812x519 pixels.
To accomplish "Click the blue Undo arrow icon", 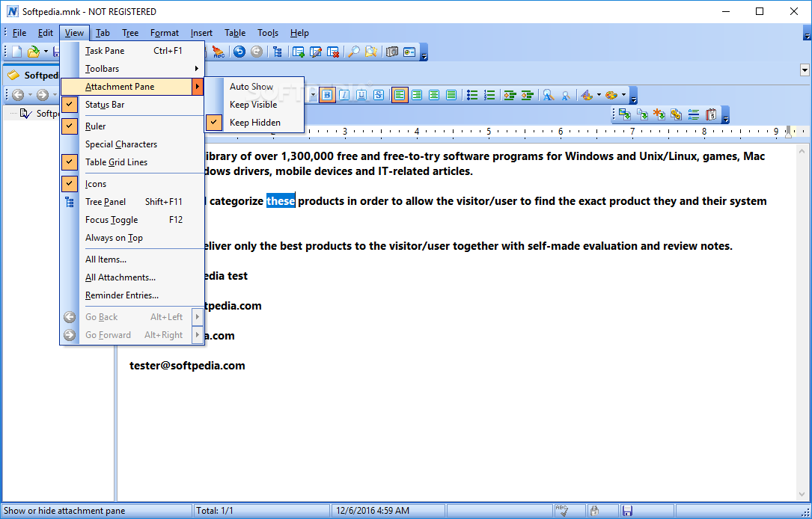I will pos(239,52).
